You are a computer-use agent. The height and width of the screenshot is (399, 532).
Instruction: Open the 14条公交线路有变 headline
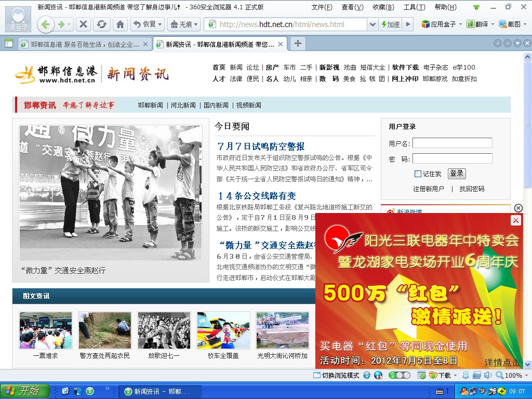coord(257,196)
